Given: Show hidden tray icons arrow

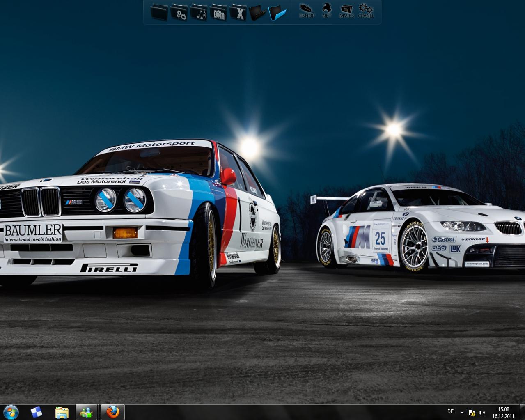Looking at the screenshot, I should 462,412.
